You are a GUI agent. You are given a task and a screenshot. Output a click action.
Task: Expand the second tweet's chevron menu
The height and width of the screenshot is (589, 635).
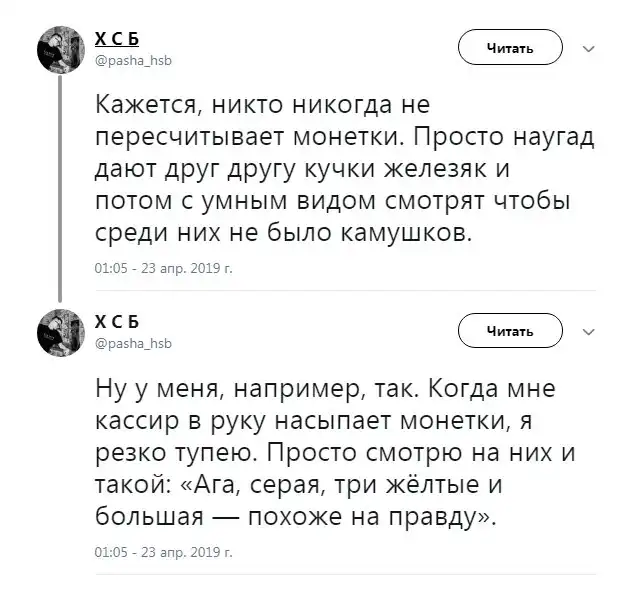588,331
